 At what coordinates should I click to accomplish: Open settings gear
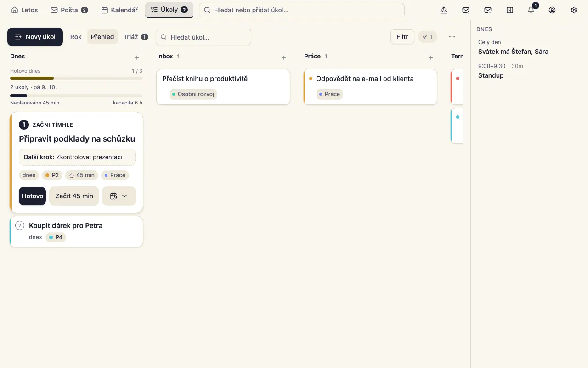pyautogui.click(x=574, y=10)
